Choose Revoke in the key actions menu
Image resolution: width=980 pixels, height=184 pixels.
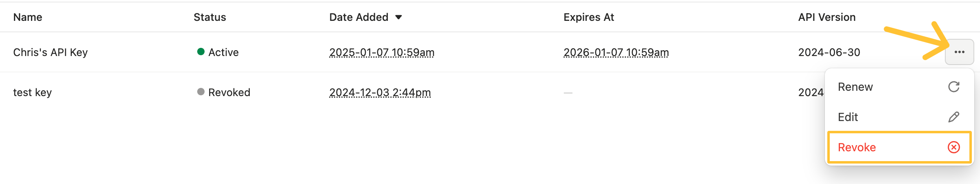tap(857, 147)
